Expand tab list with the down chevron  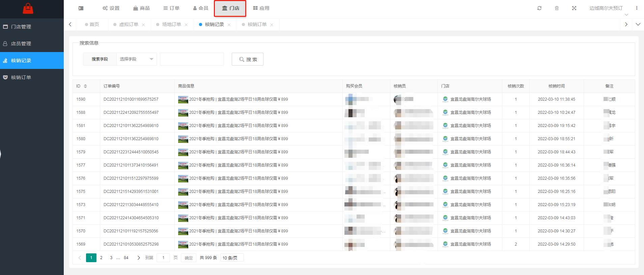click(x=638, y=24)
